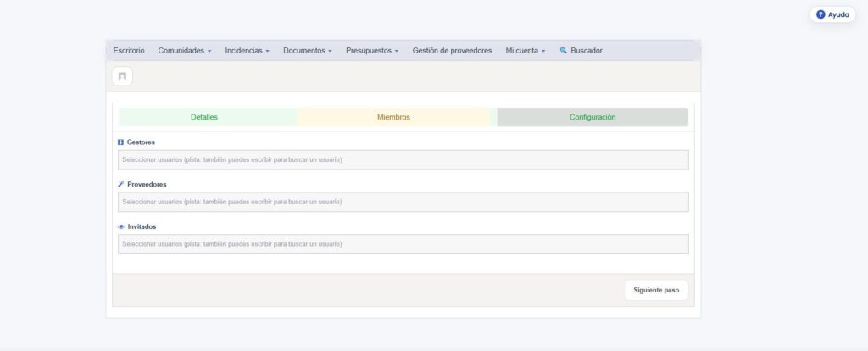Open the Documentos dropdown menu

[308, 50]
